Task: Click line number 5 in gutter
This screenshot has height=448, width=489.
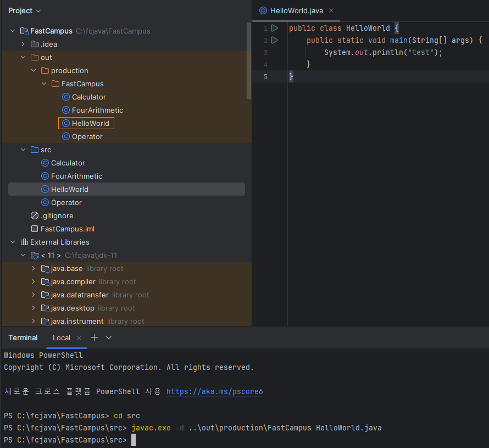Action: click(x=265, y=77)
